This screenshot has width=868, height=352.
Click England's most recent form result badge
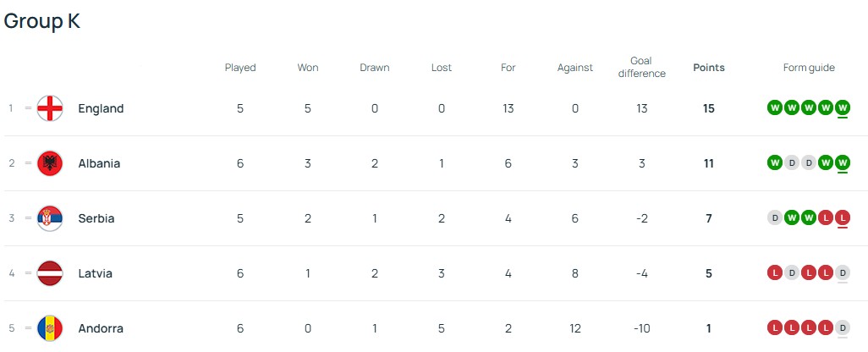[x=842, y=108]
